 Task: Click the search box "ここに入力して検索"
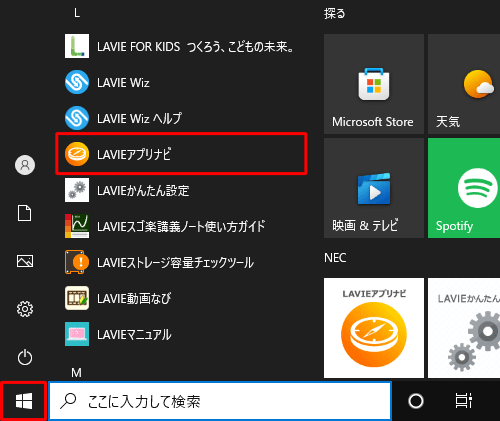coord(220,401)
